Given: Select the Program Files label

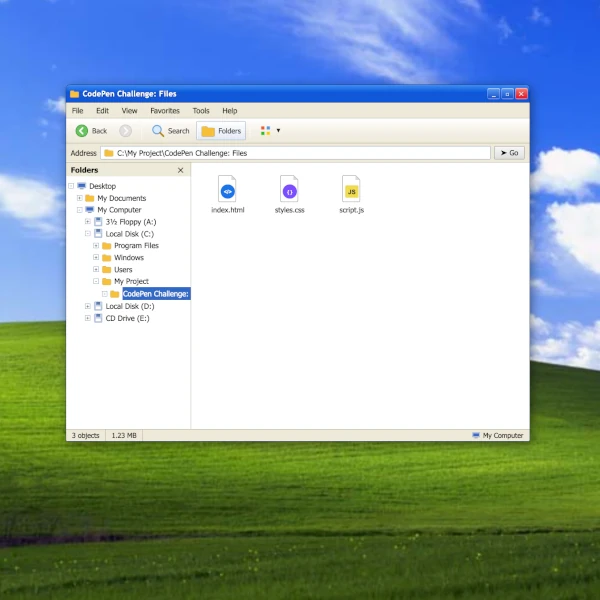Looking at the screenshot, I should point(136,246).
